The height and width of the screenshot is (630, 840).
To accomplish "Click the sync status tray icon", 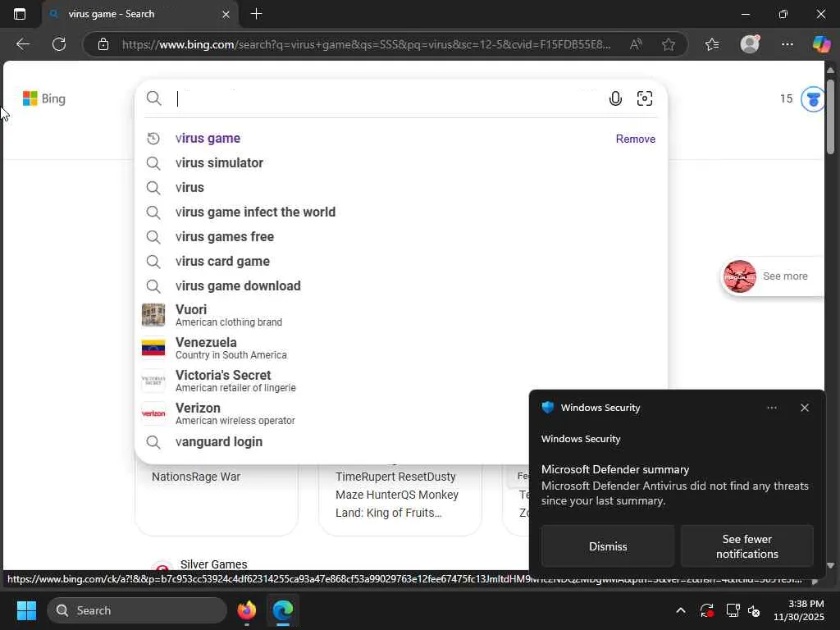I will tap(706, 610).
